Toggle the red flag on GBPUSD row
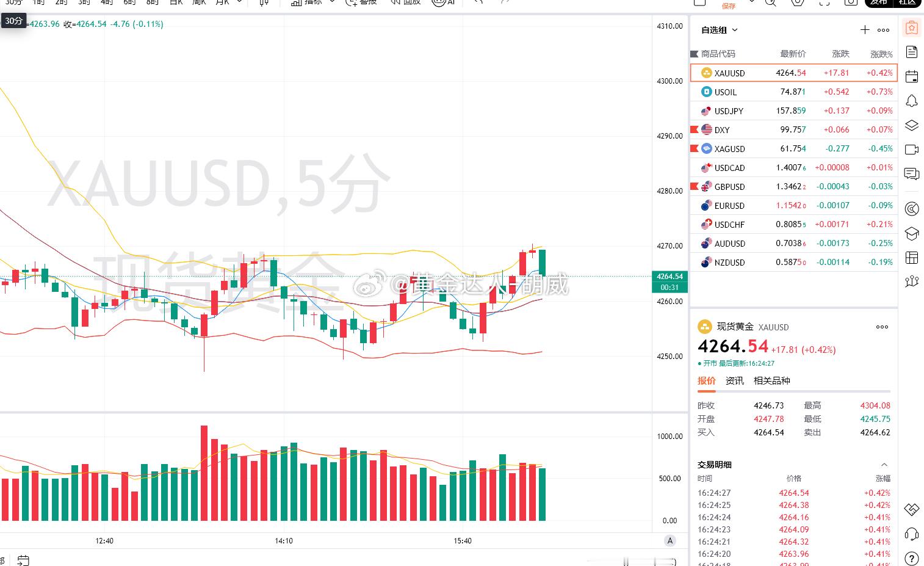The image size is (924, 566). click(694, 186)
